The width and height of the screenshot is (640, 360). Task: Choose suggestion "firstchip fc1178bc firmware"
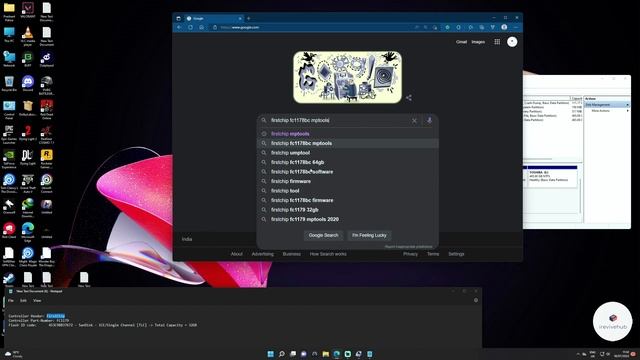(x=347, y=200)
